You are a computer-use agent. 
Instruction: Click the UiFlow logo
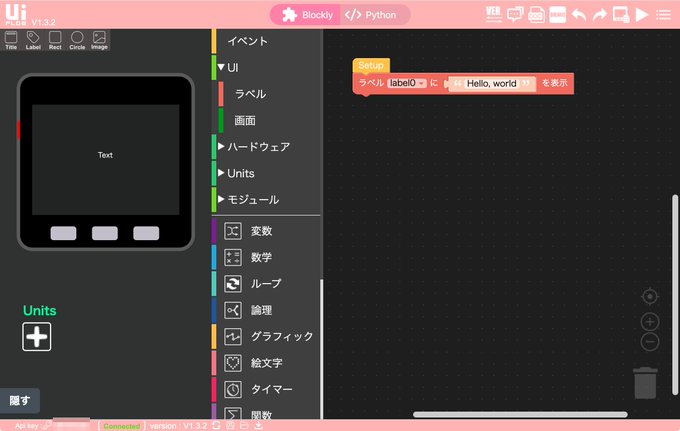[16, 14]
